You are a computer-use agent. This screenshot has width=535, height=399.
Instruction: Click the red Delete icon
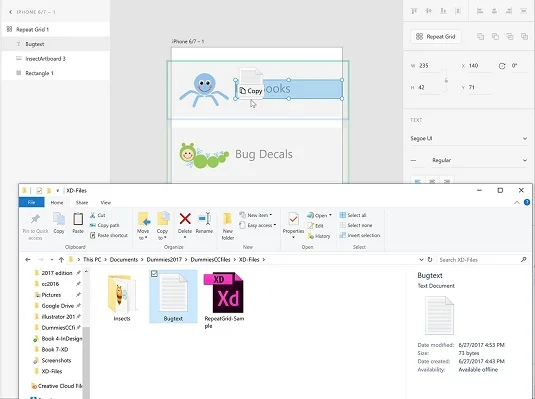pyautogui.click(x=185, y=218)
